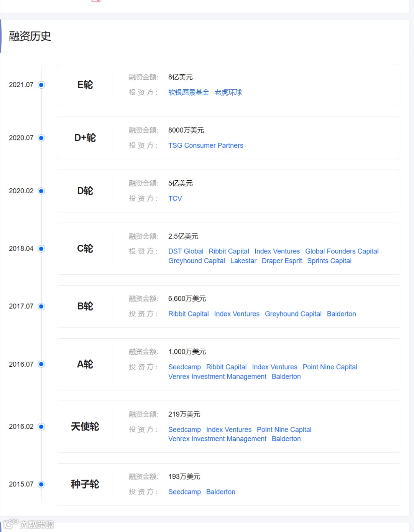This screenshot has height=532, width=414.
Task: Open Sprints Capital investor link
Action: point(329,261)
